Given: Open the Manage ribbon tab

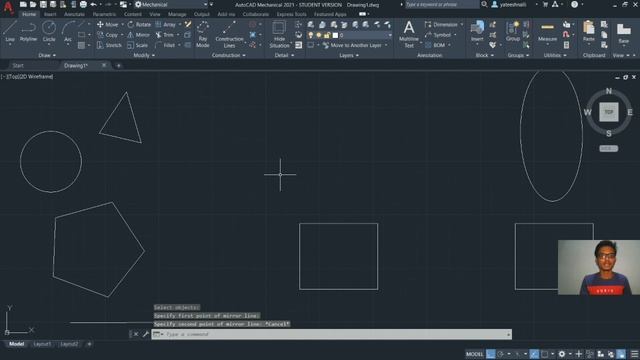Looking at the screenshot, I should coord(177,14).
